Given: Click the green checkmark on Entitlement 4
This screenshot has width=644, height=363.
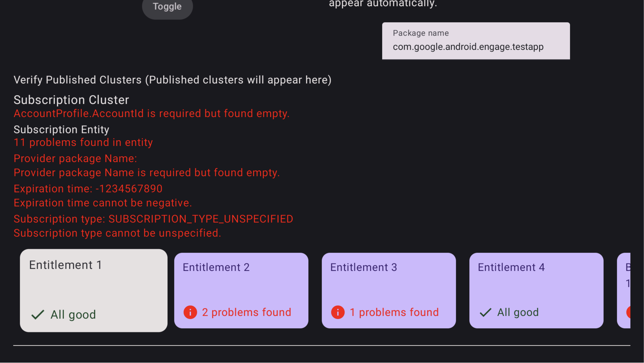Looking at the screenshot, I should pos(485,312).
